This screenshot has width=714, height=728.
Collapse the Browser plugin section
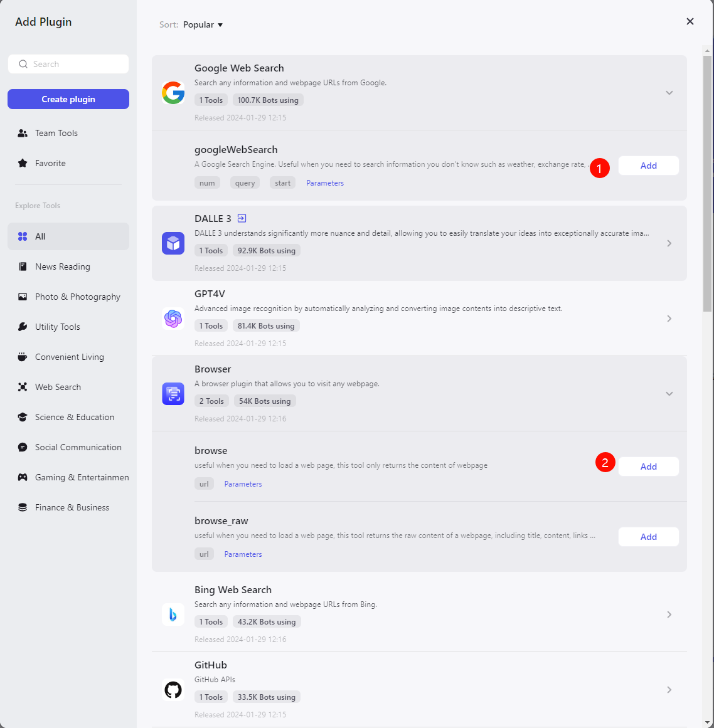coord(669,394)
